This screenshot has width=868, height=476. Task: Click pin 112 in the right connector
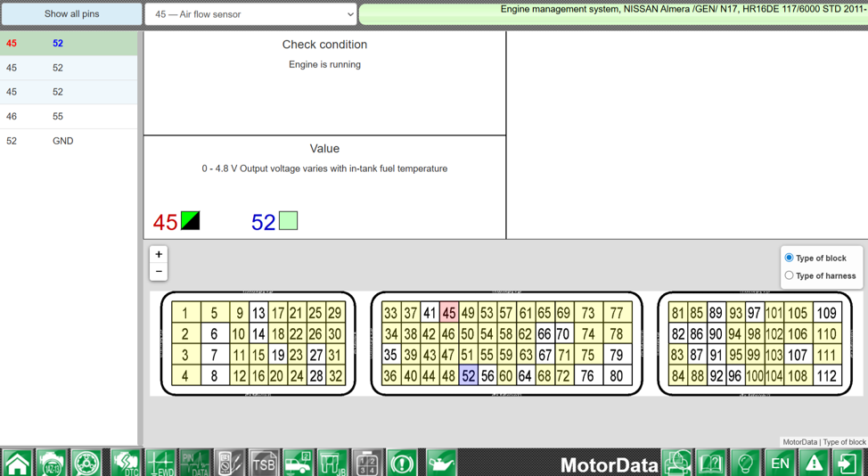(827, 376)
